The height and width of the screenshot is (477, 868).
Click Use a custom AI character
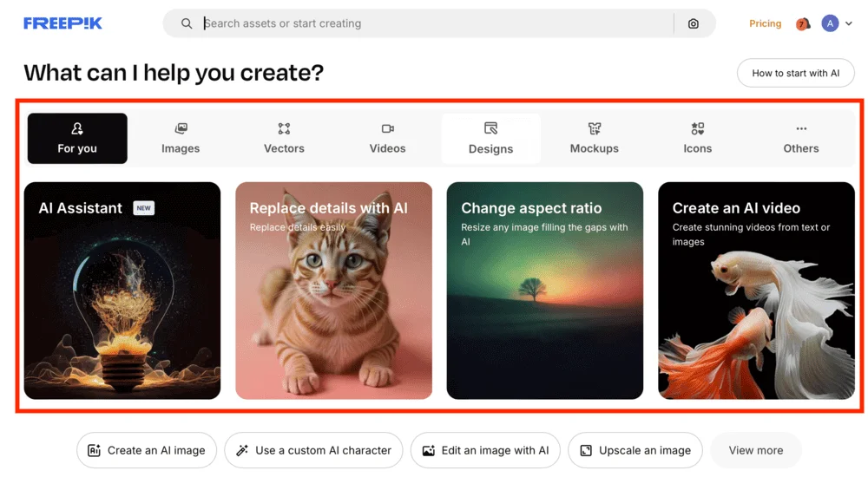pos(313,450)
